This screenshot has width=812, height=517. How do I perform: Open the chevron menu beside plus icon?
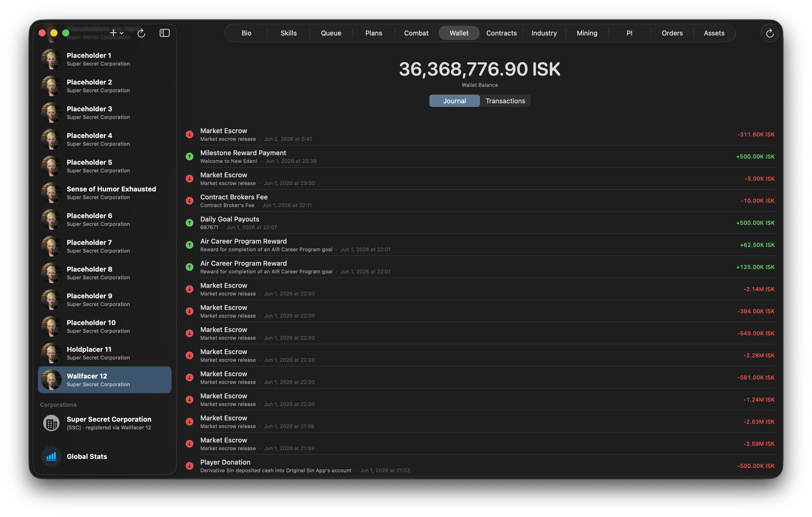coord(122,33)
